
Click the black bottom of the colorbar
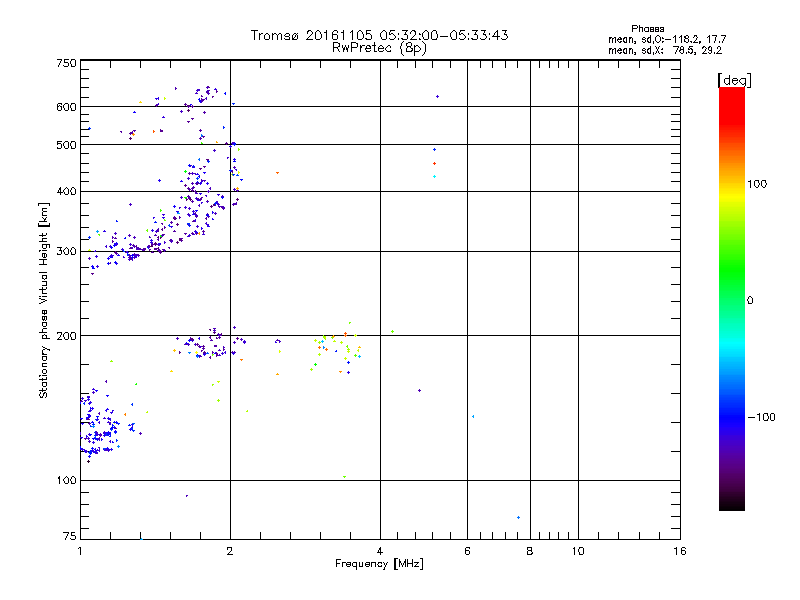(x=732, y=503)
